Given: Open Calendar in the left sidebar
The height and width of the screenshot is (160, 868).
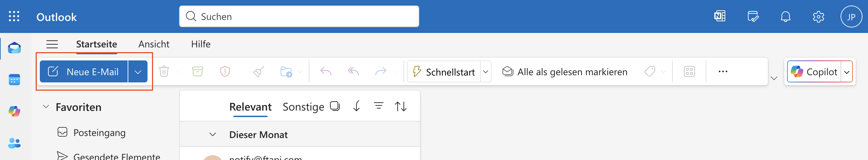Looking at the screenshot, I should click(14, 80).
